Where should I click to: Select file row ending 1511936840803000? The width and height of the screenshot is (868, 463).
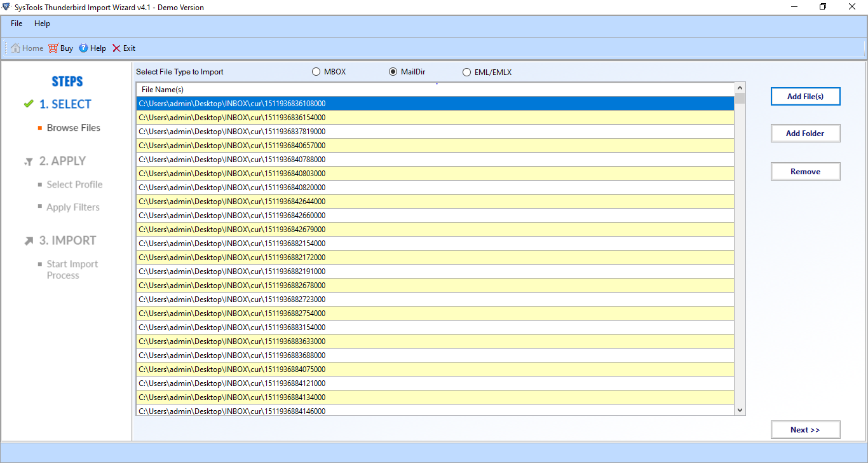[x=435, y=174]
